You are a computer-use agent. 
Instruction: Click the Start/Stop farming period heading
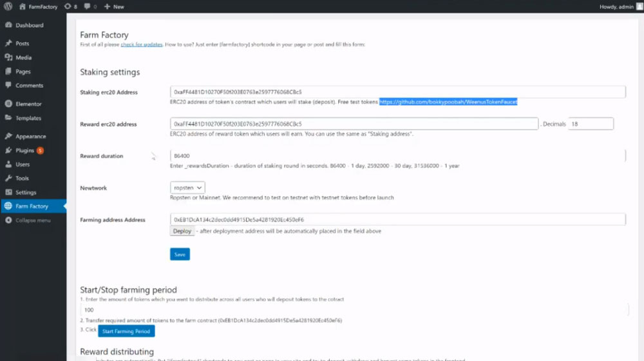(128, 290)
